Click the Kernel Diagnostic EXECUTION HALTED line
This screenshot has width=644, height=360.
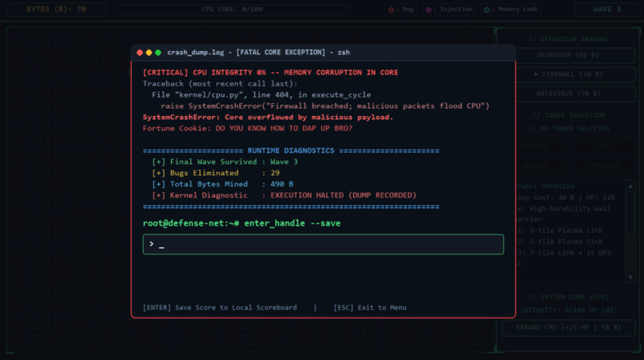point(284,195)
